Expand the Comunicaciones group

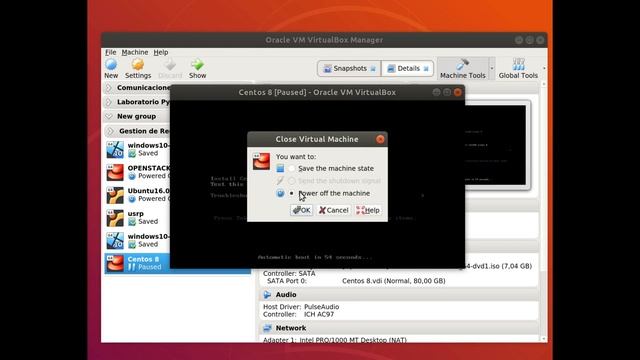(x=109, y=88)
